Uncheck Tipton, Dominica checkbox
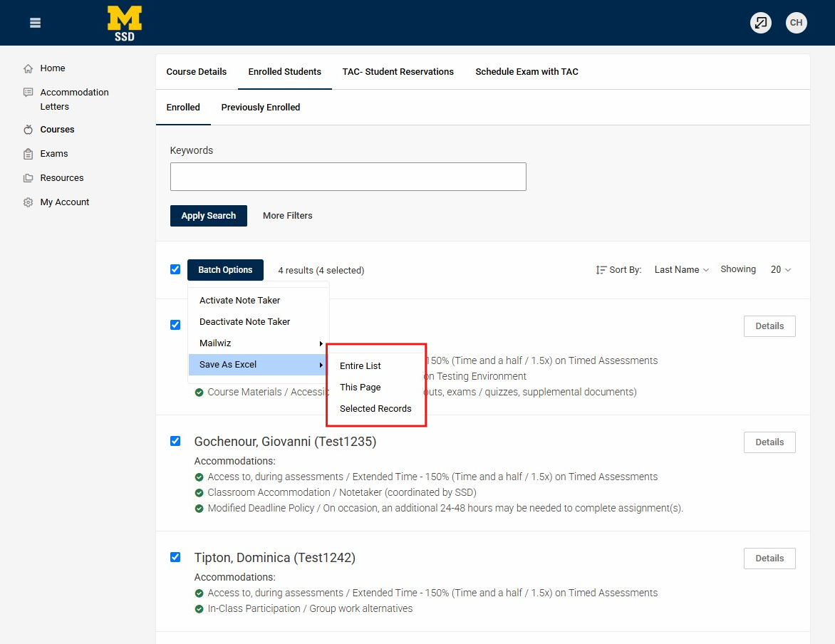Screen dimensions: 835x644 175,556
